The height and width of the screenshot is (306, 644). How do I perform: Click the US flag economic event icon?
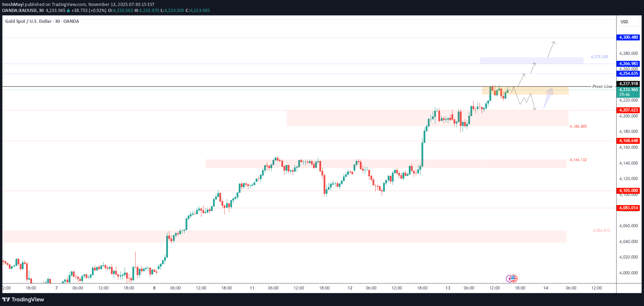(514, 279)
